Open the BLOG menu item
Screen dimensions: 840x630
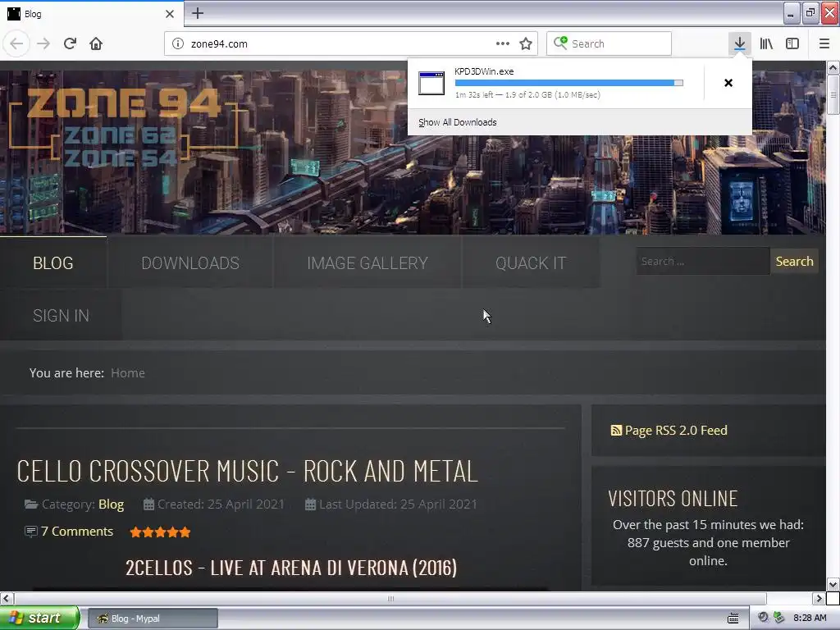[x=53, y=262]
